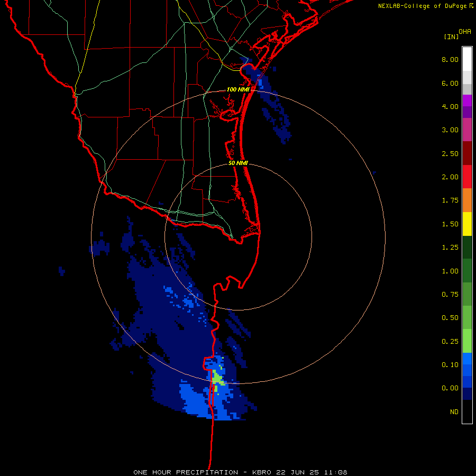Click the 0.50 legend value
The width and height of the screenshot is (476, 476).
[x=450, y=318]
